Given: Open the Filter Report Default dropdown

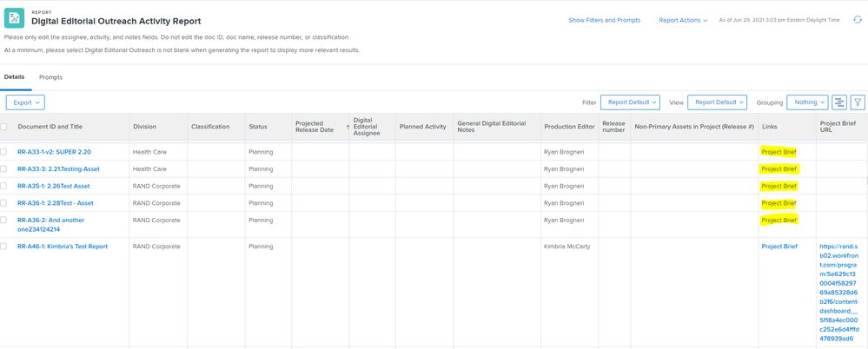Looking at the screenshot, I should pyautogui.click(x=631, y=102).
